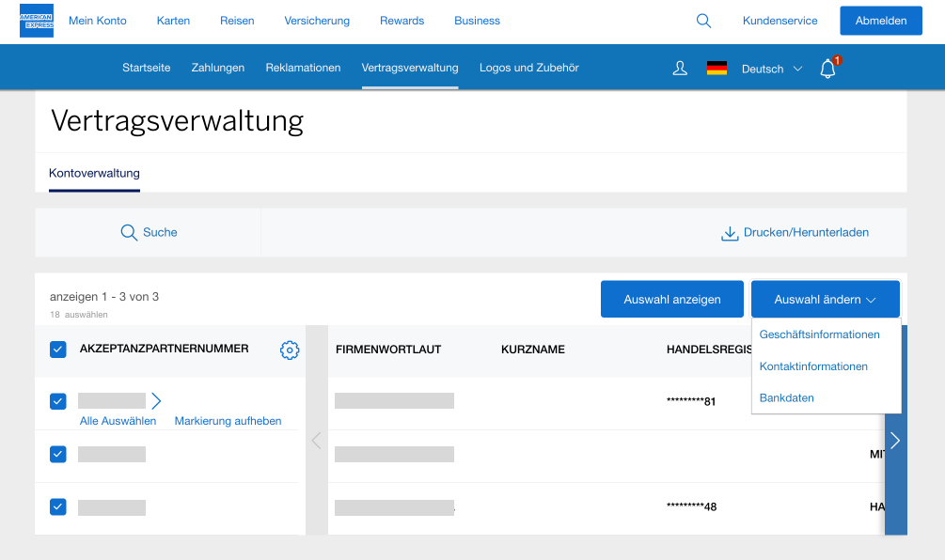The image size is (945, 560).
Task: Click the left chevron beside the table
Action: point(316,440)
